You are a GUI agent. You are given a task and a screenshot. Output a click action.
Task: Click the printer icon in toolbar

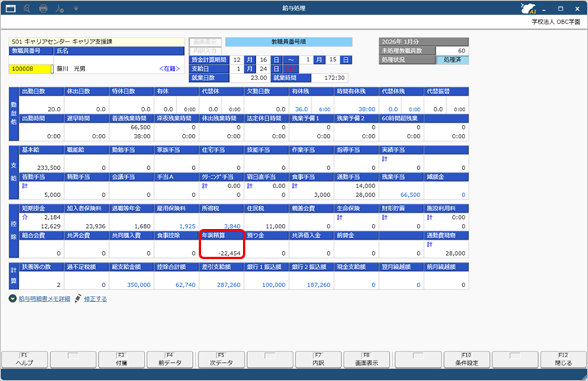click(44, 8)
